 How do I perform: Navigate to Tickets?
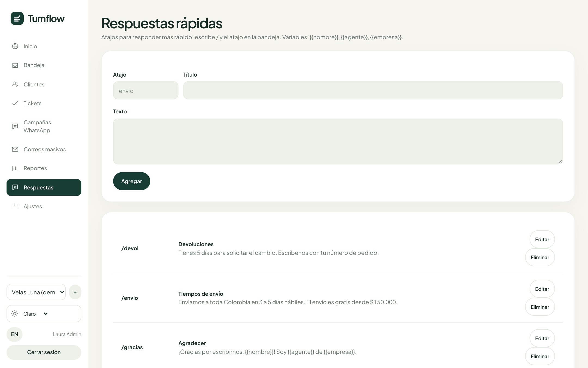[44, 103]
